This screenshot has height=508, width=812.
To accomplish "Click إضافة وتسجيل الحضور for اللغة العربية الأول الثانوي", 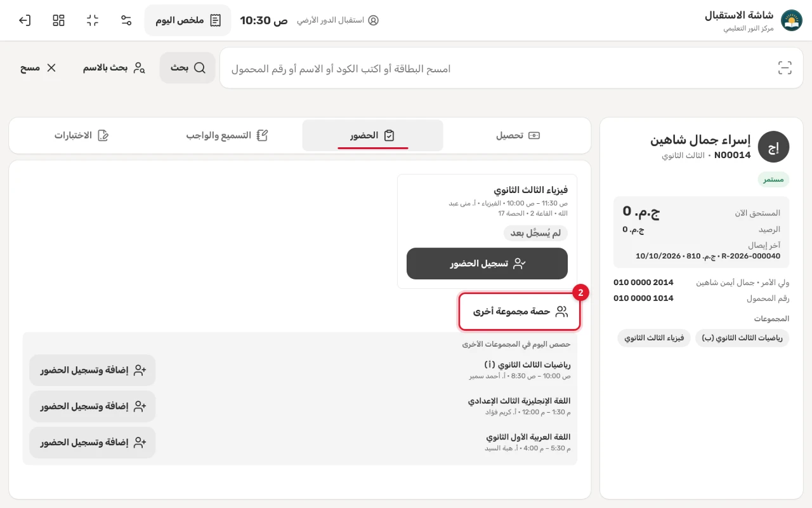I will coord(93,443).
